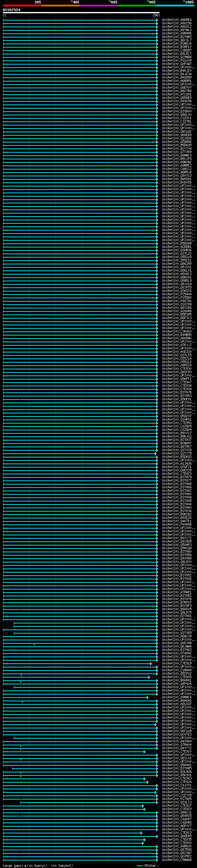Select hit label UniRef100_P27685
Screen dimensions: 197x868
click(x=177, y=799)
